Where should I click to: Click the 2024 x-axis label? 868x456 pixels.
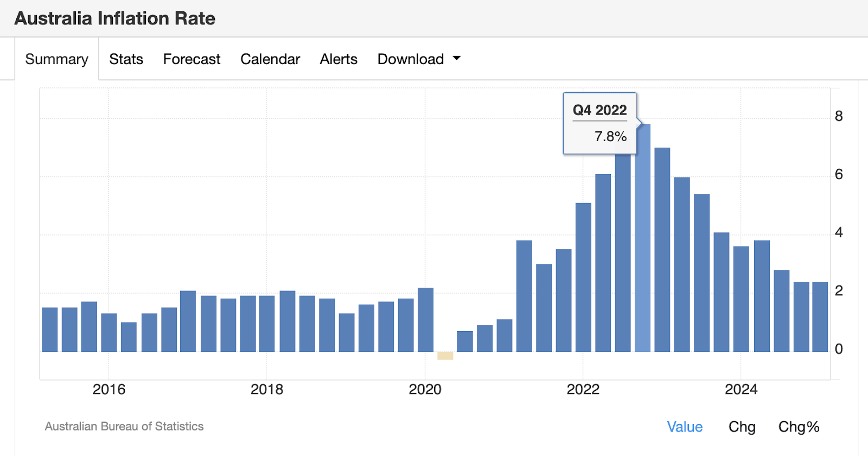point(741,389)
